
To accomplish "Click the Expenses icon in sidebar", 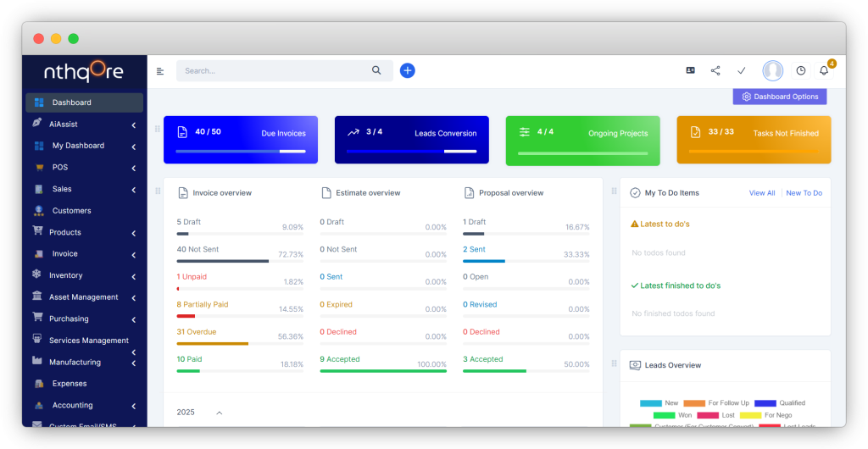I will pos(39,384).
